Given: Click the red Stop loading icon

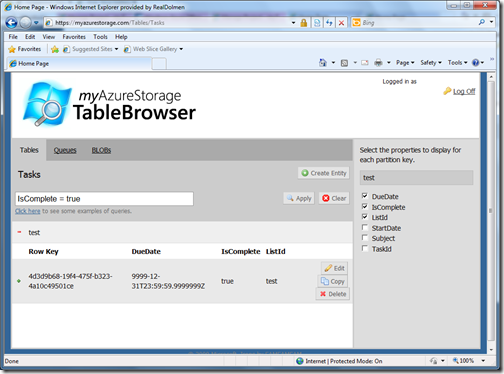Looking at the screenshot, I should coord(341,23).
